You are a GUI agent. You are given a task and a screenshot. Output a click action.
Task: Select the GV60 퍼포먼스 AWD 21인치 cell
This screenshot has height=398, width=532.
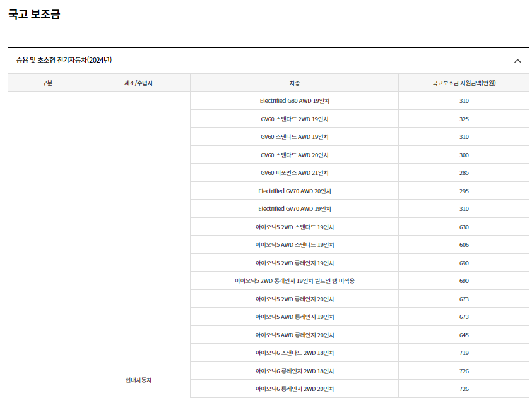[x=295, y=173]
